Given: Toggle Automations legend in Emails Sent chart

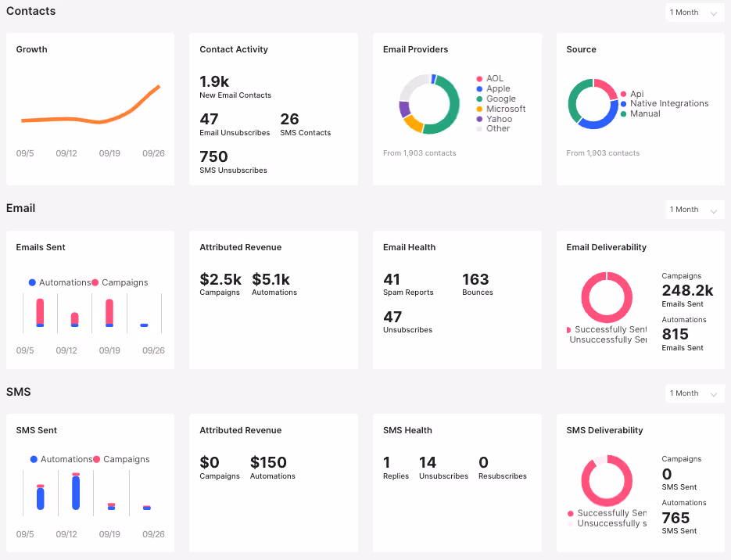Looking at the screenshot, I should (59, 282).
